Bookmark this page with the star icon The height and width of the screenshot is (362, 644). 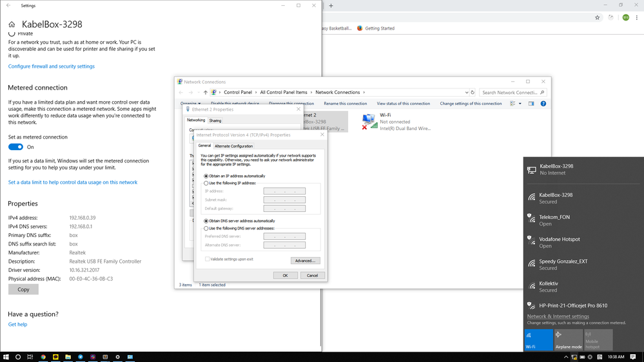point(597,17)
